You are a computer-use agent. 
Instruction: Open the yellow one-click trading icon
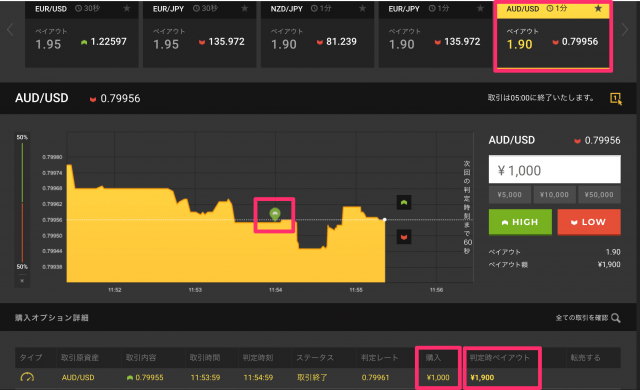616,98
